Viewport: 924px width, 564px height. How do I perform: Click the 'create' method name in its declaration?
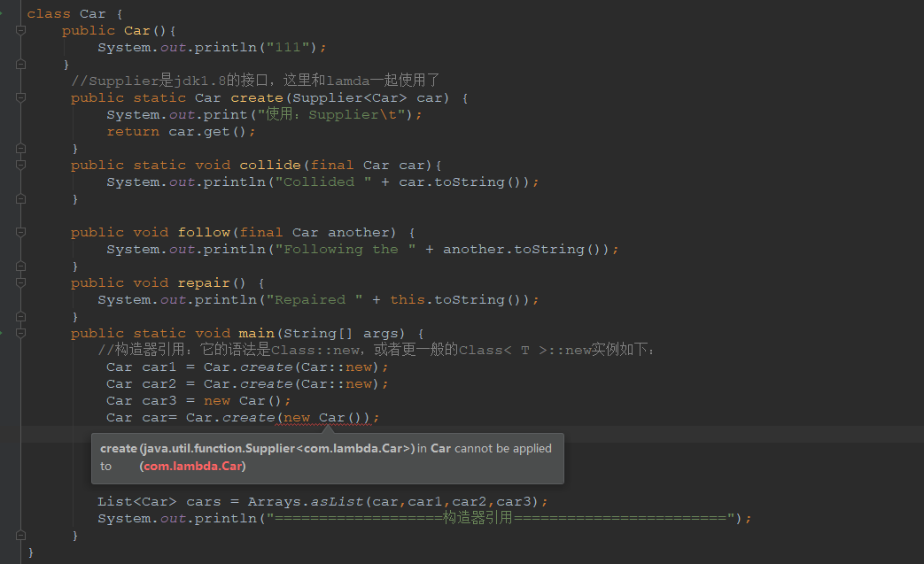pyautogui.click(x=256, y=97)
